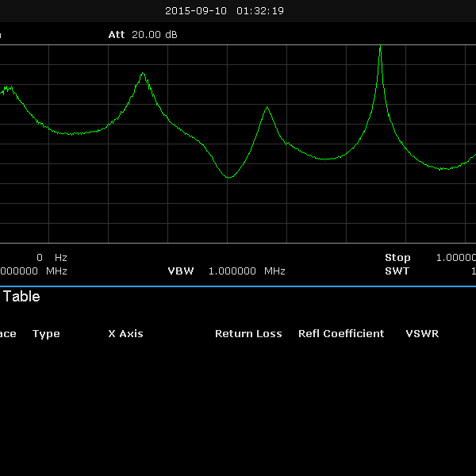The height and width of the screenshot is (476, 476).
Task: Click the 0 Hz start frequency value
Action: [52, 258]
